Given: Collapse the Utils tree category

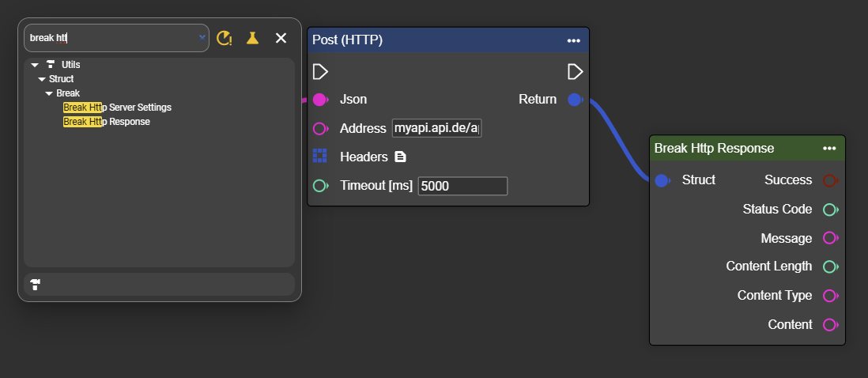Looking at the screenshot, I should [35, 65].
